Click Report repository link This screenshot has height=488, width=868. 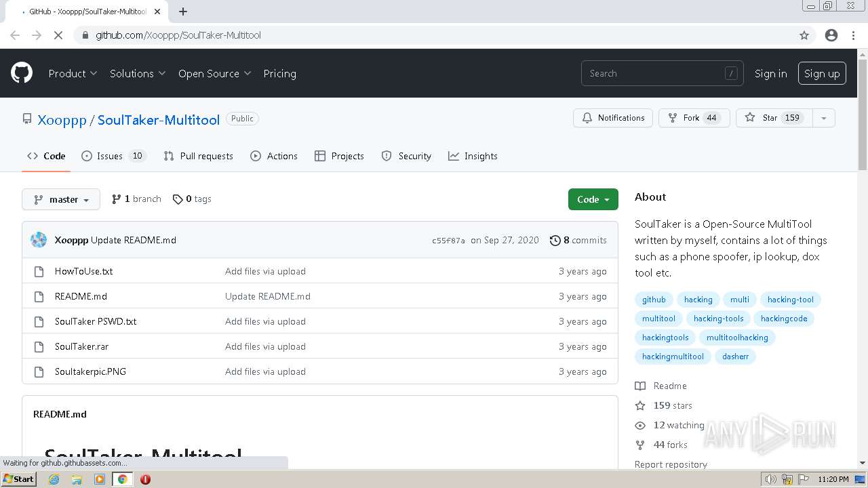pos(671,464)
